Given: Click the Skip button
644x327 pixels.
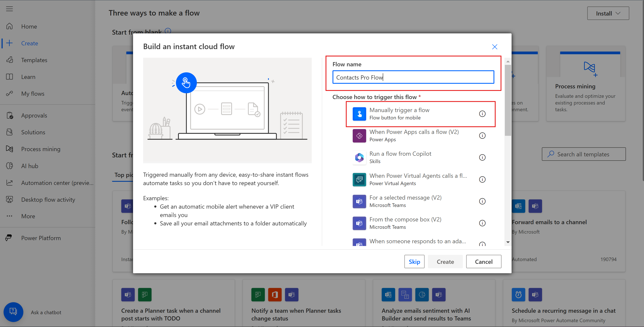Looking at the screenshot, I should pos(414,261).
